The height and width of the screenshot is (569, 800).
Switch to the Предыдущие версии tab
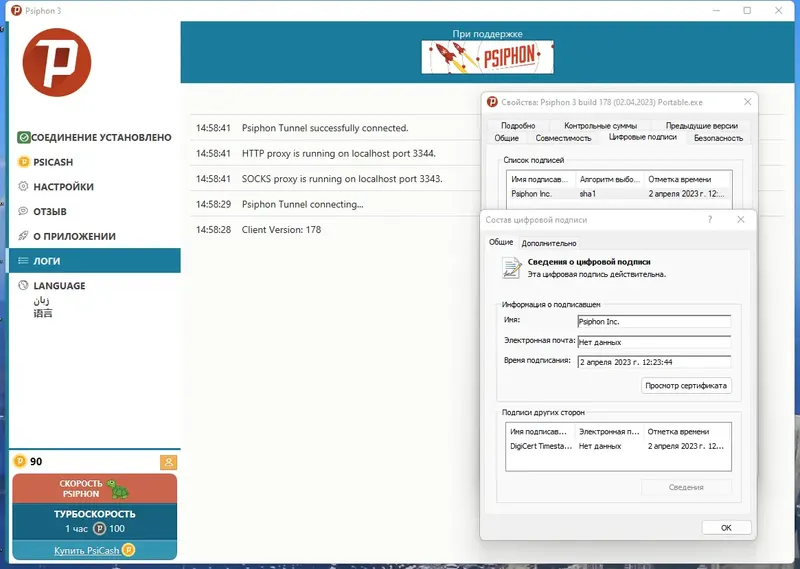(x=702, y=126)
